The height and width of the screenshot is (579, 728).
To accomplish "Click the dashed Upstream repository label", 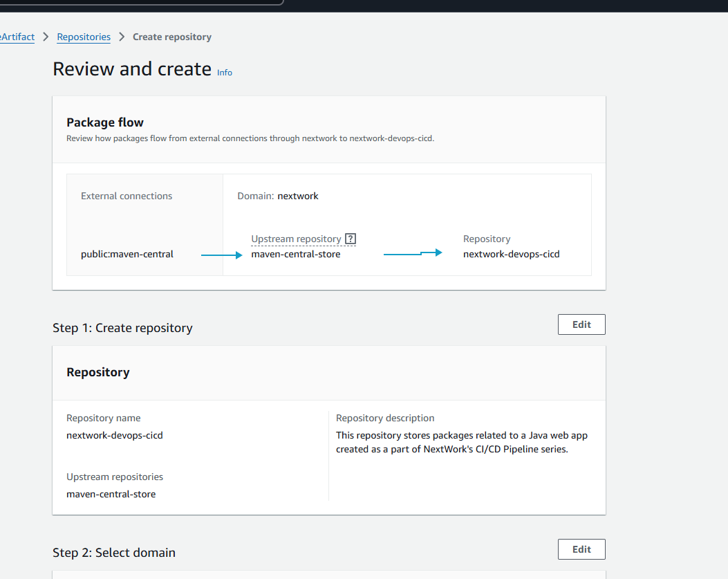I will [x=295, y=238].
